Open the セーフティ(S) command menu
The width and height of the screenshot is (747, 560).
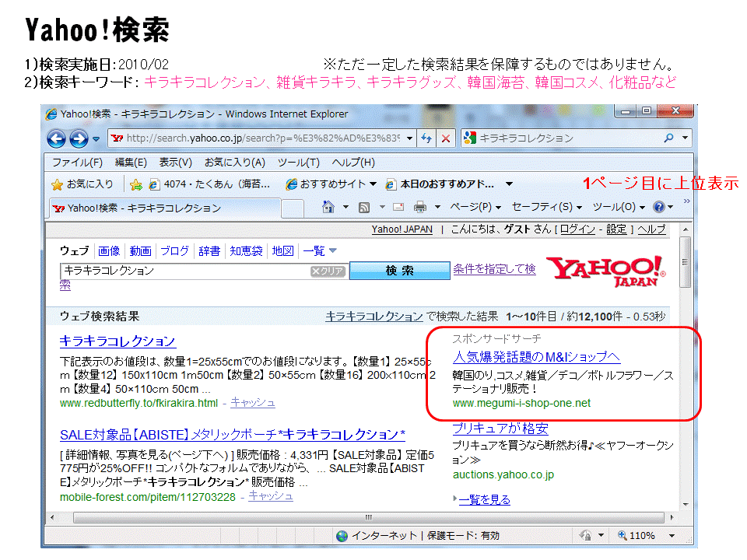coord(547,207)
